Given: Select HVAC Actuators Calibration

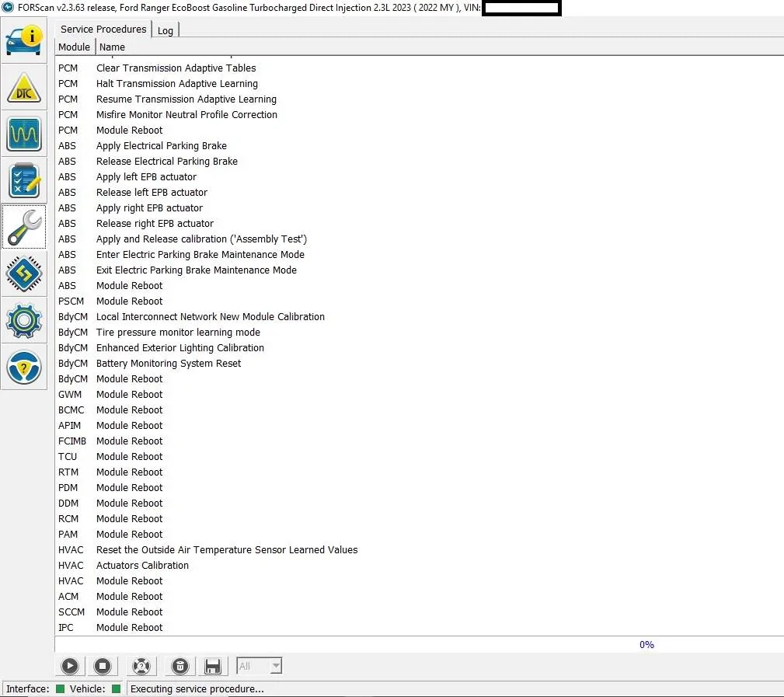Looking at the screenshot, I should (419, 565).
